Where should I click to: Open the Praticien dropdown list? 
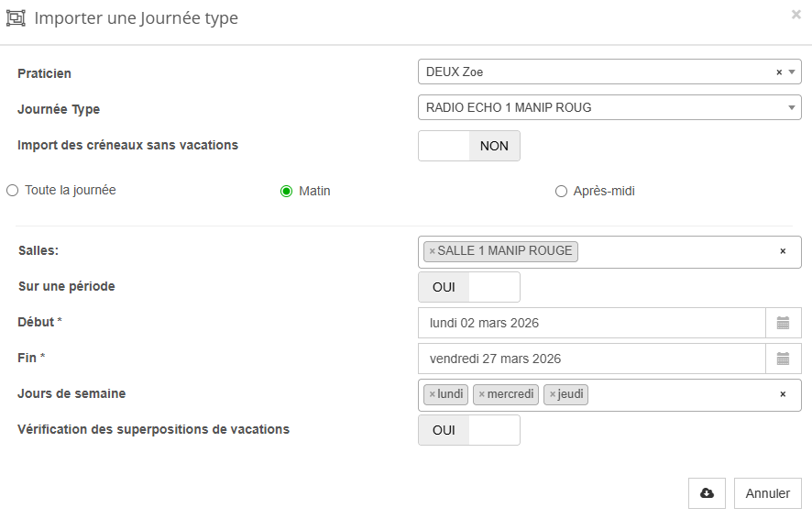coord(596,72)
